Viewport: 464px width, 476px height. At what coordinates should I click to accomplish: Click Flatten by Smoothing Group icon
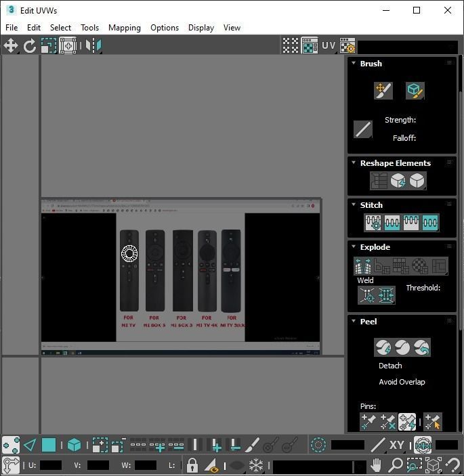[401, 265]
